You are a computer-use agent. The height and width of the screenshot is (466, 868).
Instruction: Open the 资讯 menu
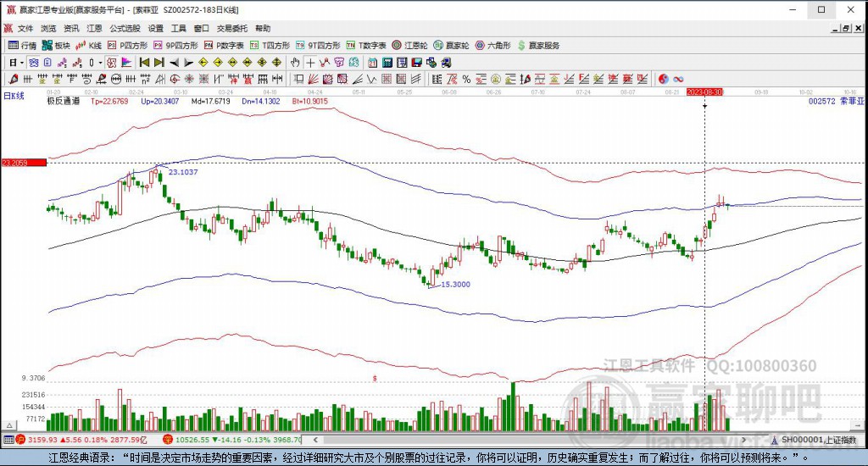point(71,28)
